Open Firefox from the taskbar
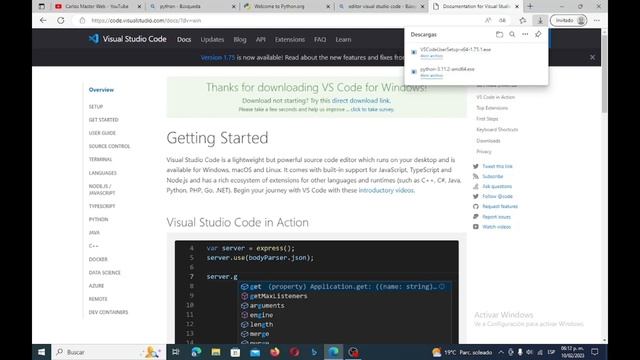This screenshot has width=640, height=360. (275, 352)
